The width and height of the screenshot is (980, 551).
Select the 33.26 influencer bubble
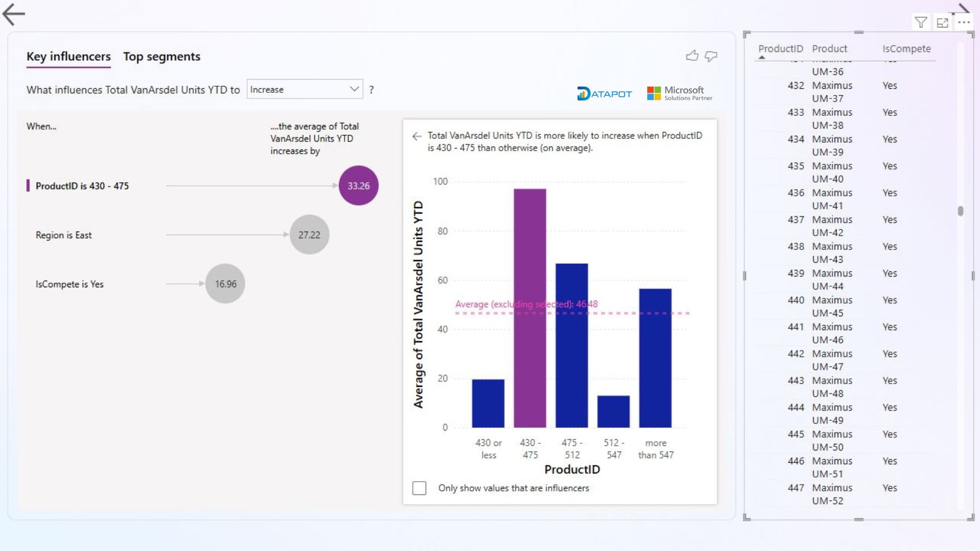358,186
